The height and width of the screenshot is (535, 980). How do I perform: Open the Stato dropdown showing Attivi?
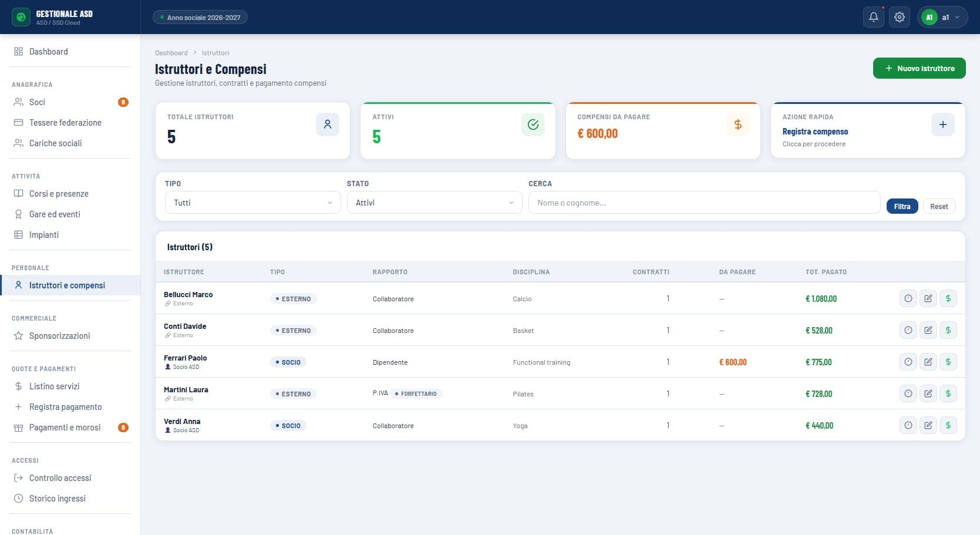[435, 203]
